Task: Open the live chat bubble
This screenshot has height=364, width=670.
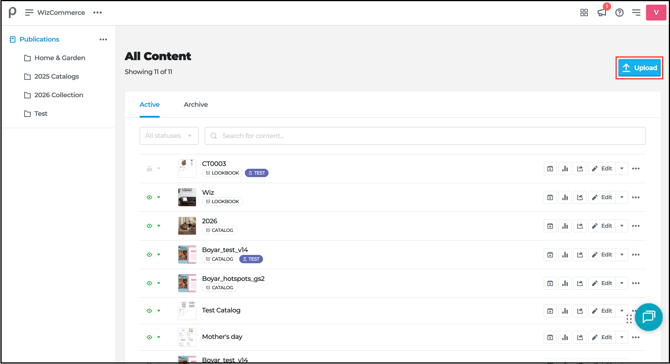Action: tap(649, 317)
